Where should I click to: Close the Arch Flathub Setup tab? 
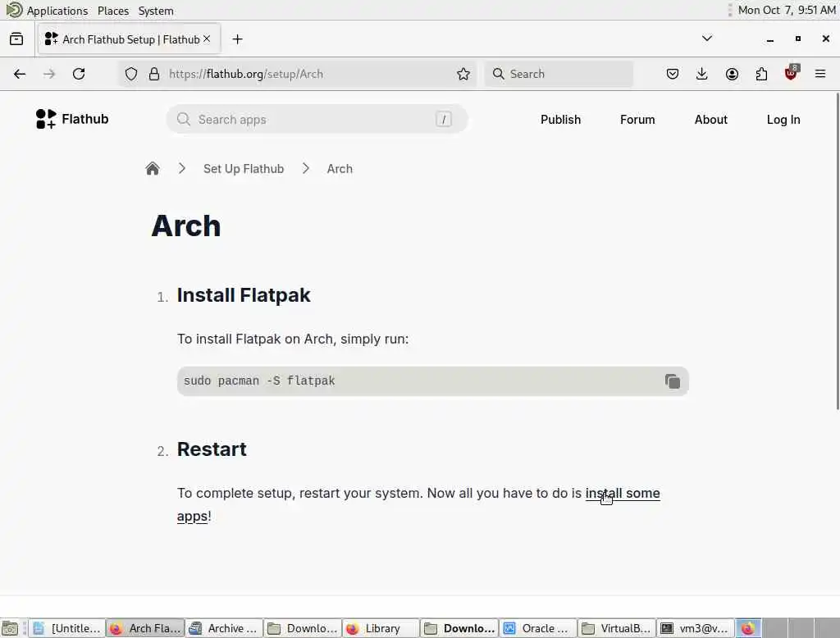coord(207,39)
